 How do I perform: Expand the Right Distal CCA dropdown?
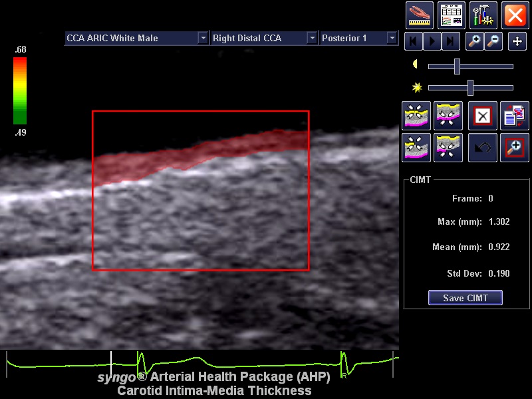[x=312, y=39]
